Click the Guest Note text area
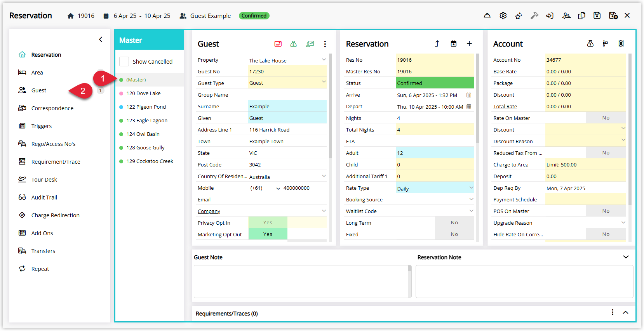 tap(302, 281)
